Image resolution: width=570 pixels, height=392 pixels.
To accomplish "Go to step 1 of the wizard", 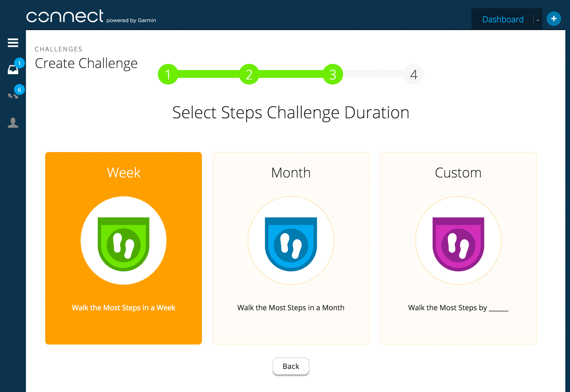I will click(168, 74).
